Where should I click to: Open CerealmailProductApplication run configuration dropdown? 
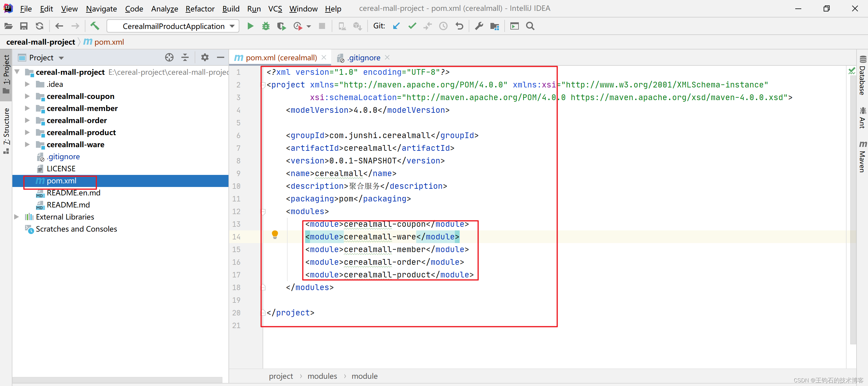(173, 26)
